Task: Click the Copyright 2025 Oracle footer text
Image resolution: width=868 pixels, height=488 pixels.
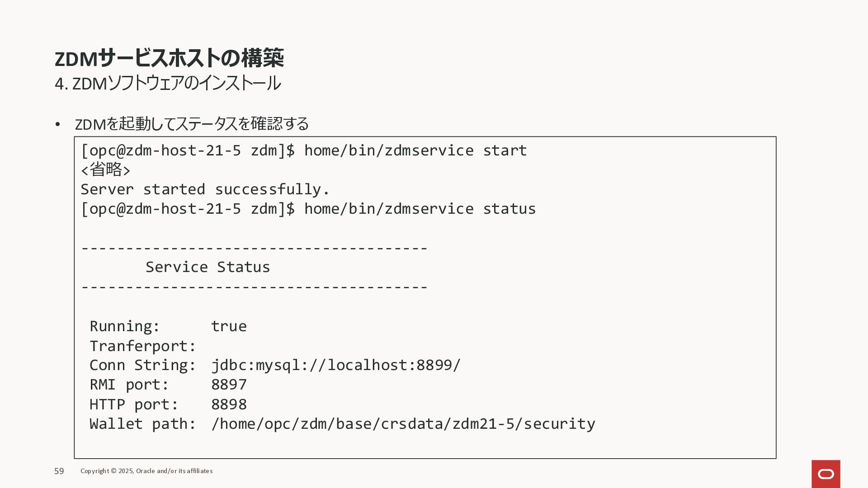Action: 146,471
